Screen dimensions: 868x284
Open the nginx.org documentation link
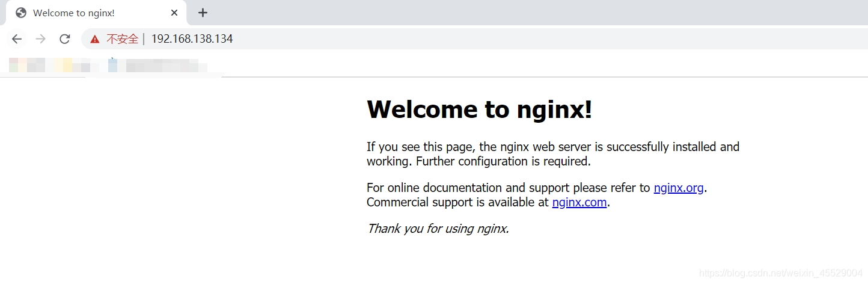[x=679, y=188]
